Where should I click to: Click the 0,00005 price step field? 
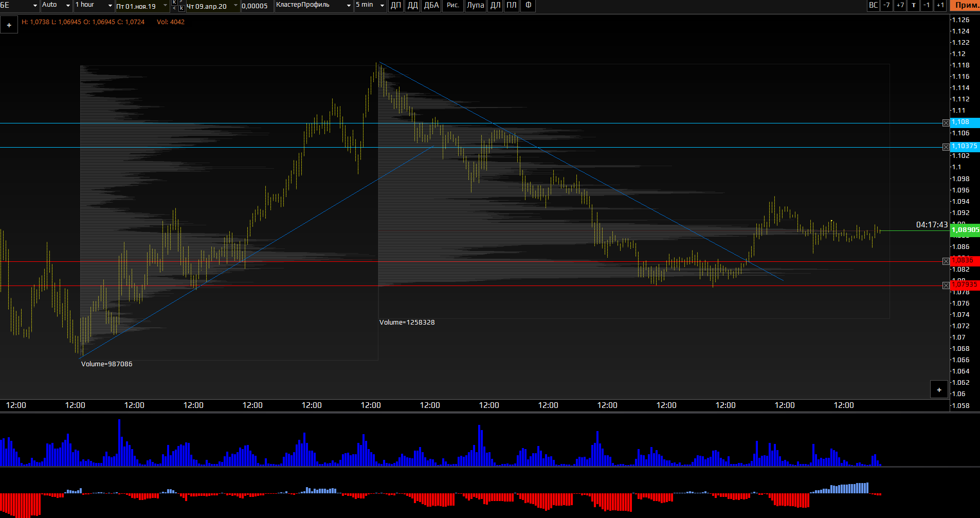point(255,6)
